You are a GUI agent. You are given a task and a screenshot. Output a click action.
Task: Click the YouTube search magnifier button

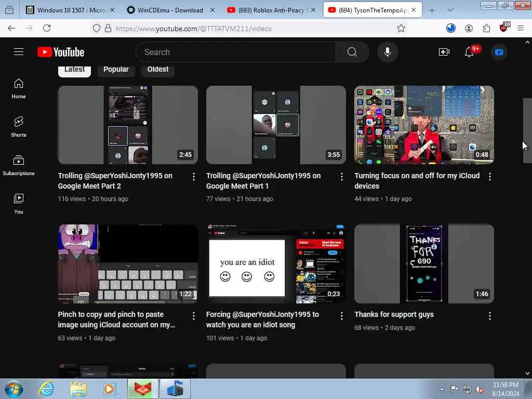coord(352,52)
